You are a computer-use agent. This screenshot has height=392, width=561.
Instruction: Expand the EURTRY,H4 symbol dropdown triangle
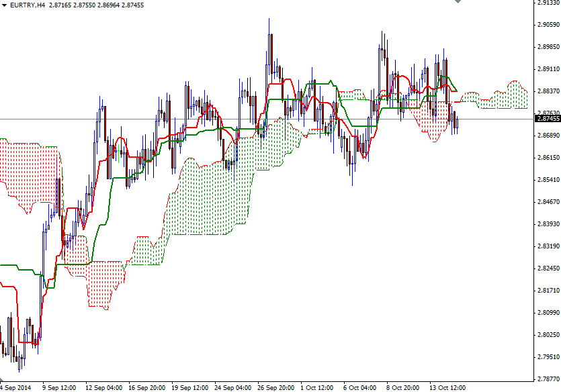(5, 5)
